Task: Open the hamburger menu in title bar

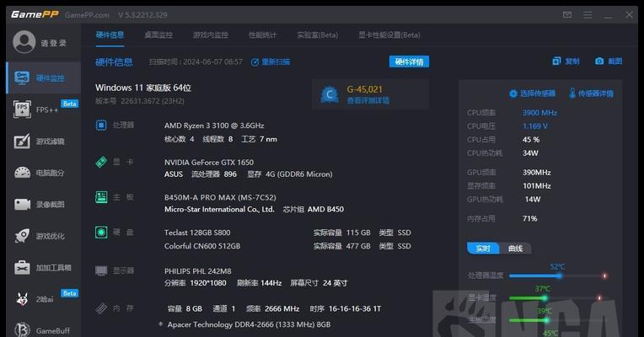Action: (x=588, y=15)
